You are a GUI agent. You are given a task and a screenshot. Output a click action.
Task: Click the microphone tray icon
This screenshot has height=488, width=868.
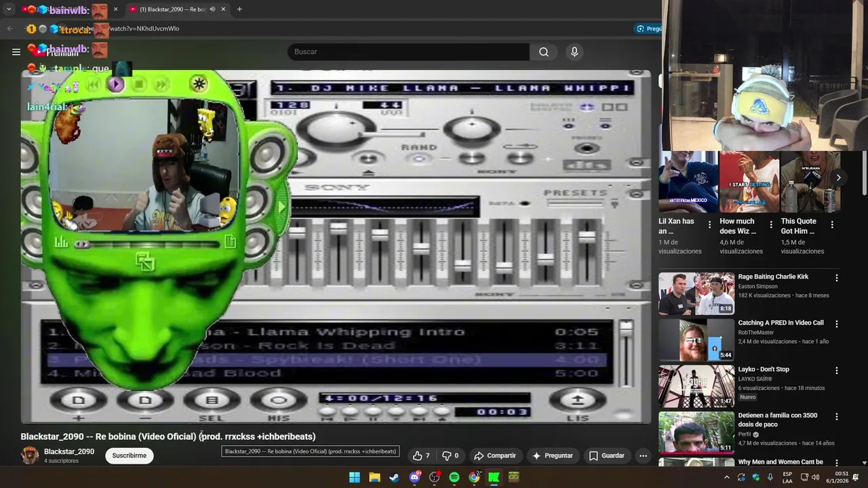point(770,477)
